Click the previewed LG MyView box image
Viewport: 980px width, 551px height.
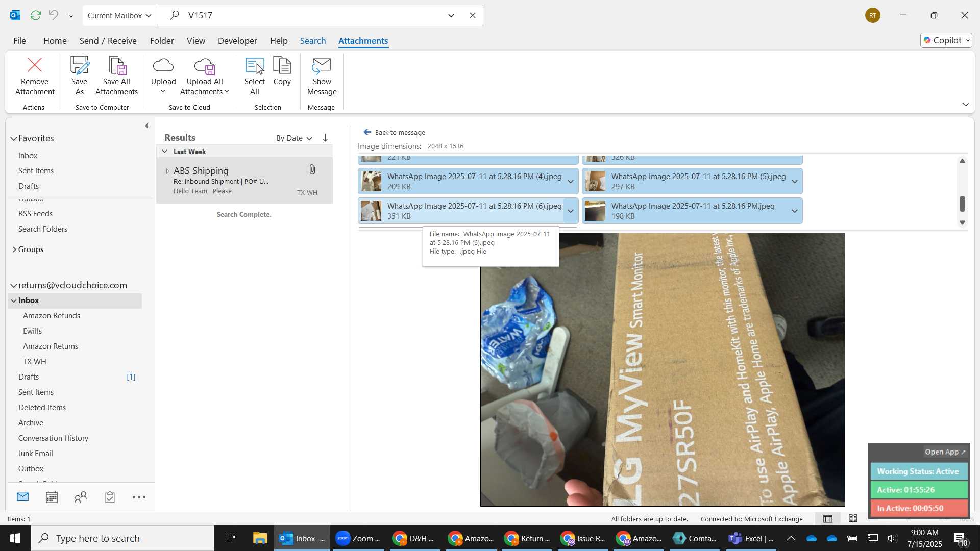tap(663, 369)
